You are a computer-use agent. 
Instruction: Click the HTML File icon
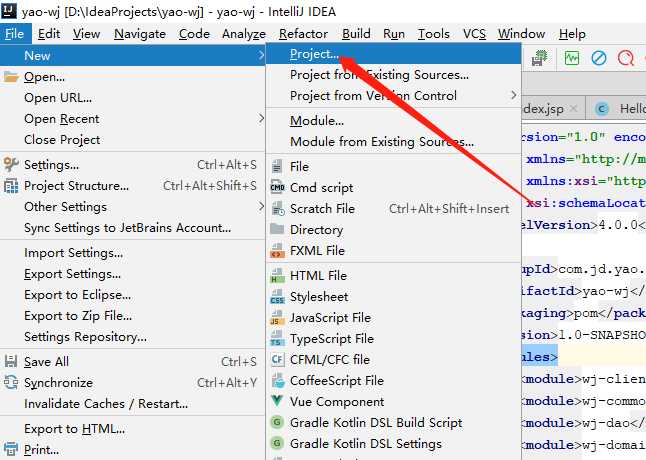click(x=277, y=275)
